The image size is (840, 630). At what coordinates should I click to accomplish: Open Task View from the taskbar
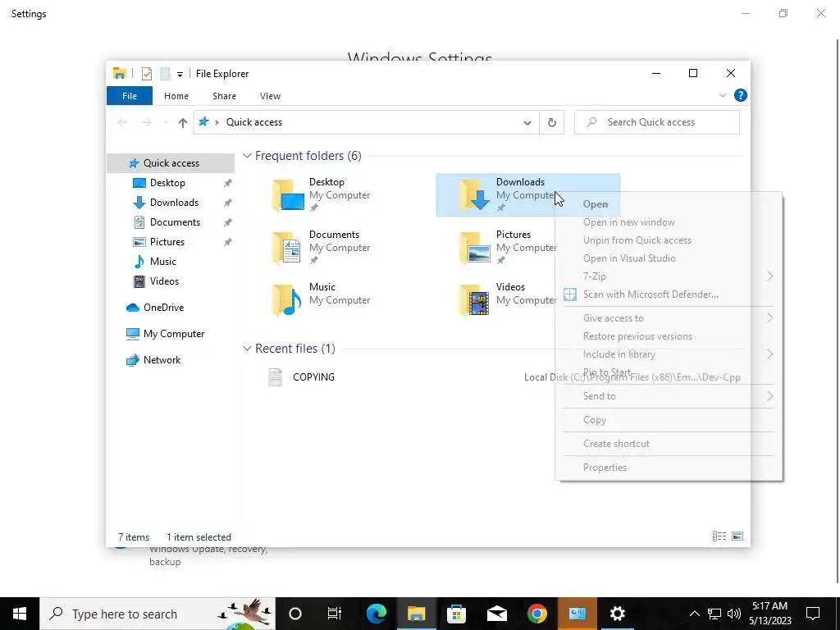pyautogui.click(x=335, y=614)
